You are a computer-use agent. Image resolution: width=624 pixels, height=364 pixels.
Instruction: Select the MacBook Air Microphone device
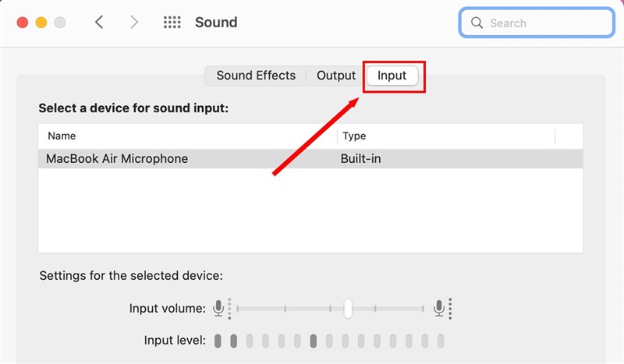(x=117, y=159)
